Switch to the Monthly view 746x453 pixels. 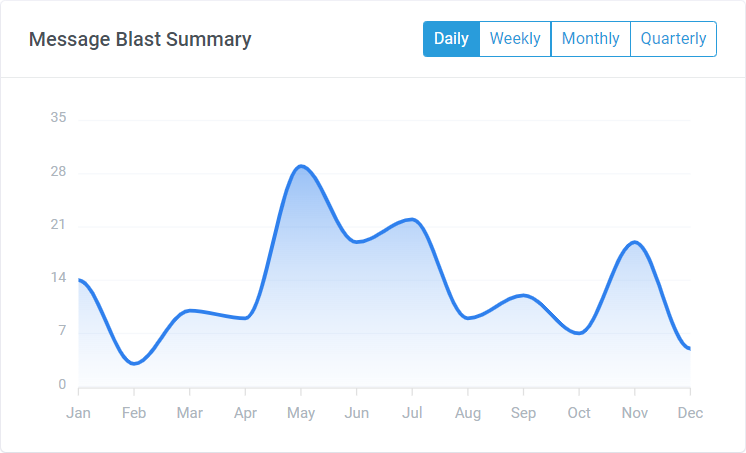pyautogui.click(x=590, y=39)
